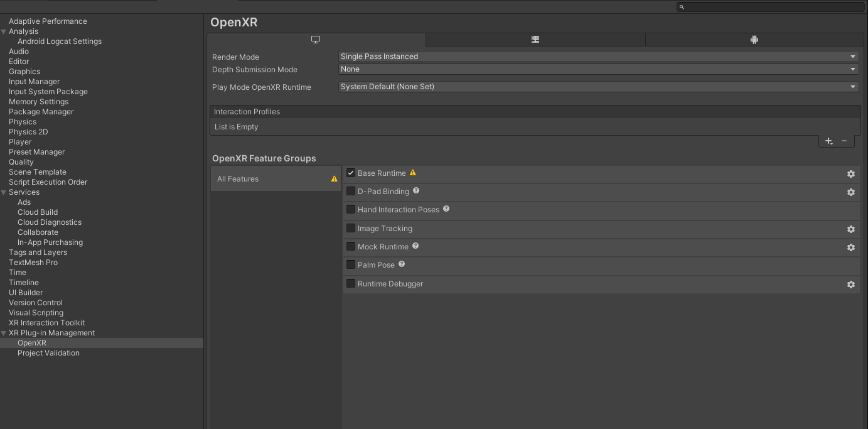The width and height of the screenshot is (868, 429).
Task: Open the Depth Submission Mode dropdown
Action: pos(599,69)
